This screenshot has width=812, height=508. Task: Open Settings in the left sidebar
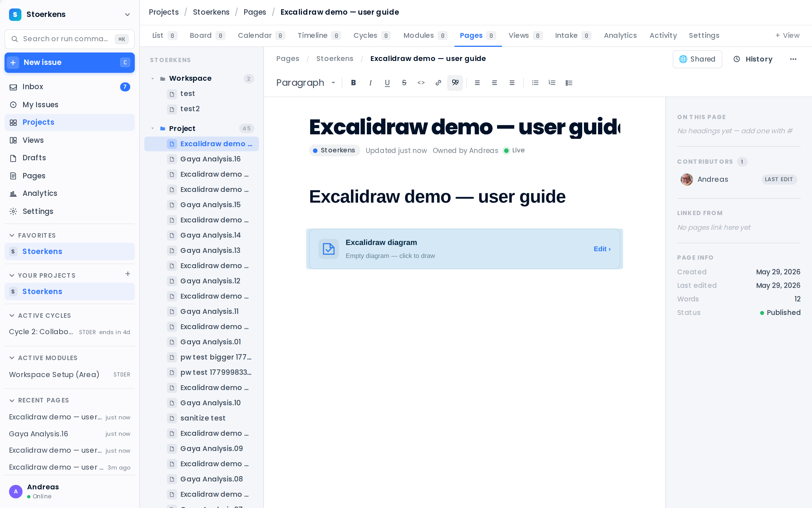tap(69, 211)
